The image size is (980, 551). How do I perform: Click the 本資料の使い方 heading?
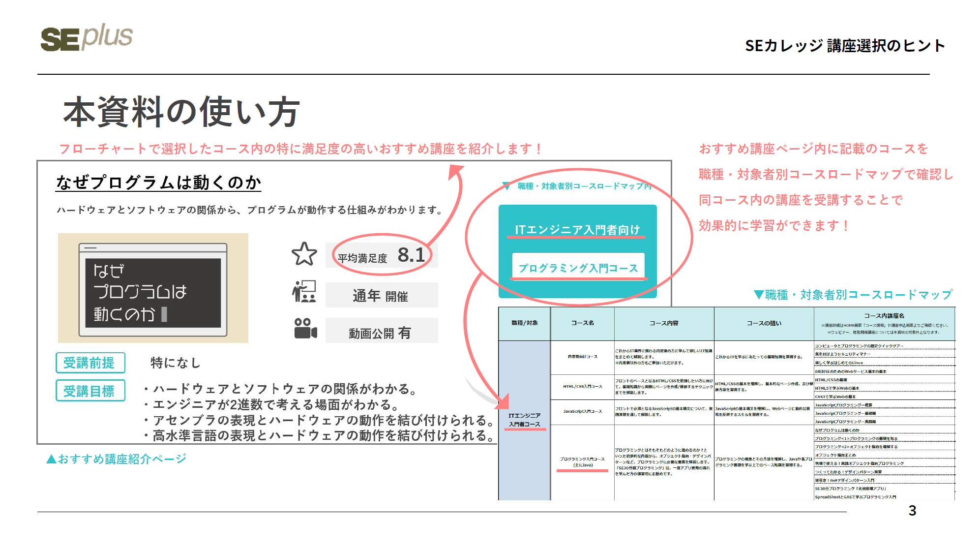click(x=181, y=112)
